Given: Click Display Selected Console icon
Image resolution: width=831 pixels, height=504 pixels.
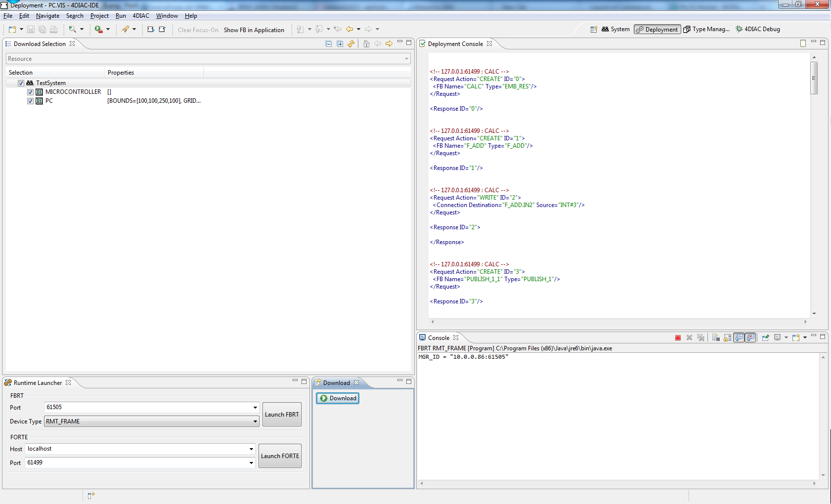Looking at the screenshot, I should tap(777, 337).
